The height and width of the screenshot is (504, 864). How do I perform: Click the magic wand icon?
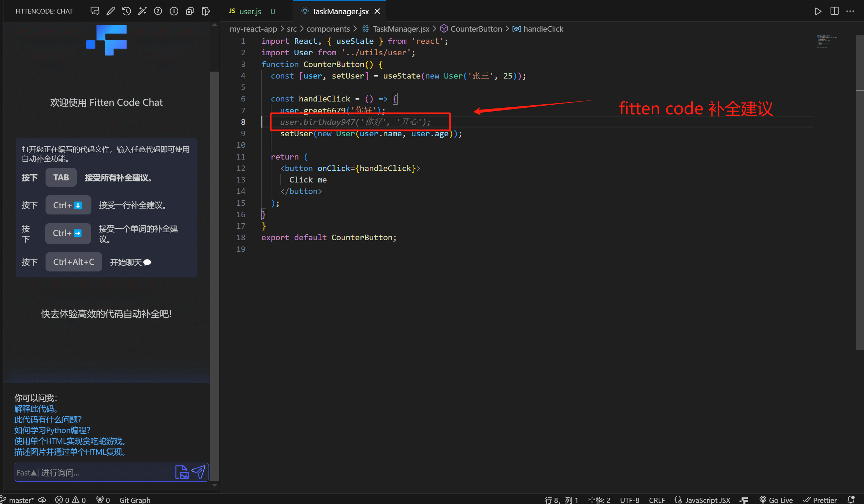coord(142,11)
